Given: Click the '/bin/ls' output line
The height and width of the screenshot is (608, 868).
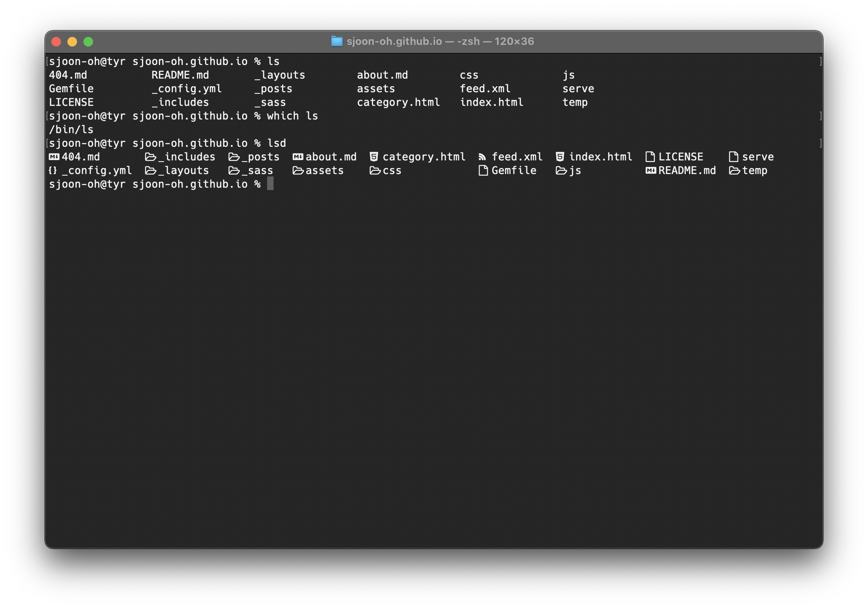Looking at the screenshot, I should [x=71, y=130].
